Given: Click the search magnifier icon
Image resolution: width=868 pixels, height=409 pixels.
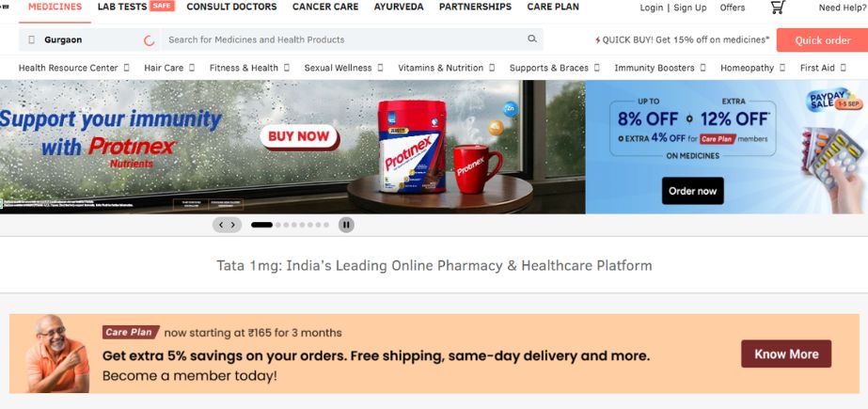Looking at the screenshot, I should (x=532, y=39).
